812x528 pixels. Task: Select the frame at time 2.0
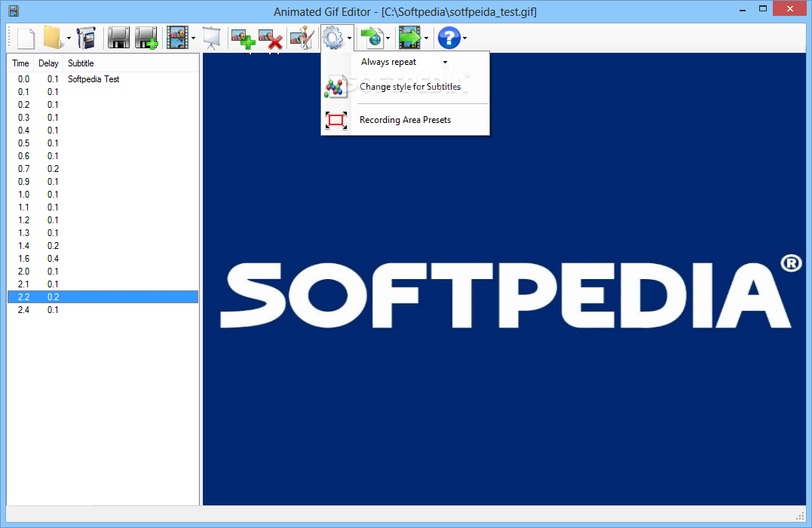click(x=103, y=272)
